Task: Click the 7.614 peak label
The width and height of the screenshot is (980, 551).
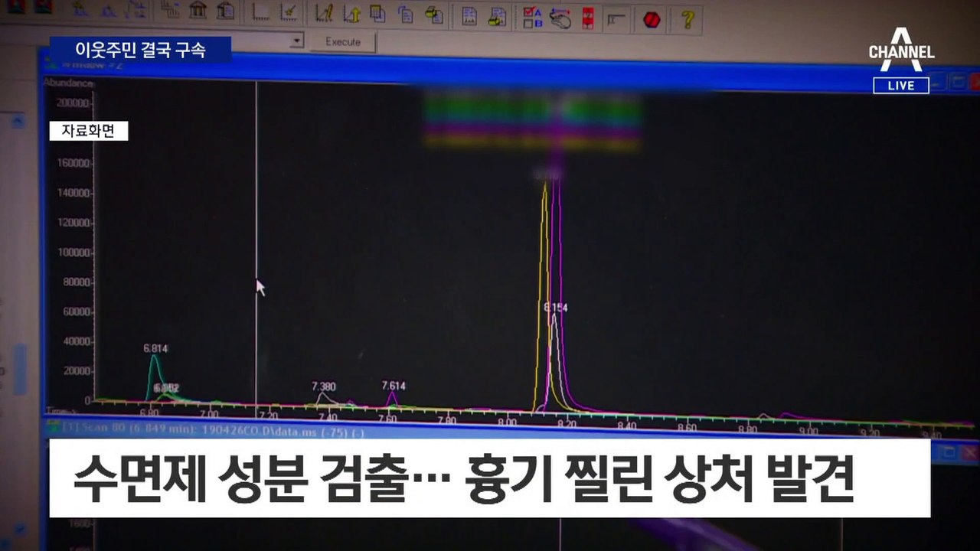Action: point(394,386)
